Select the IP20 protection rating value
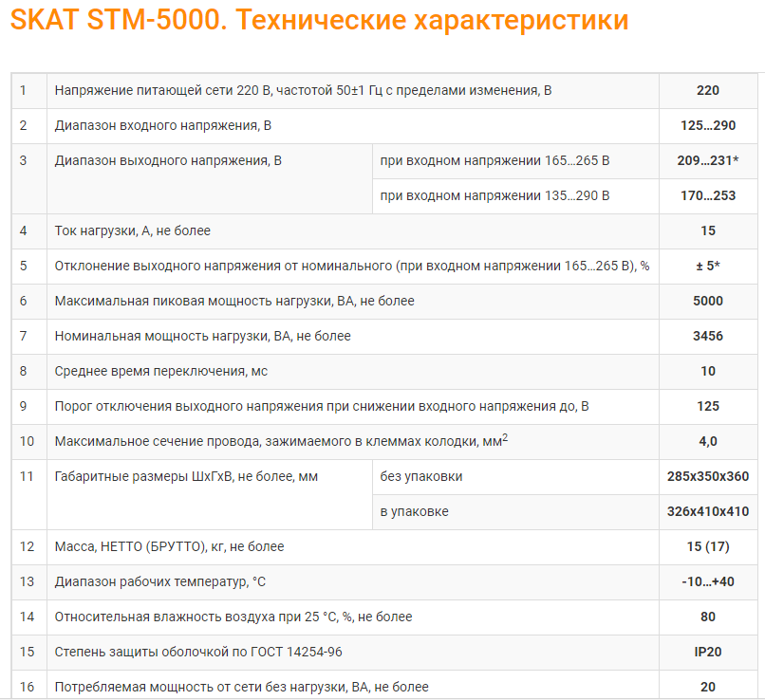Image resolution: width=765 pixels, height=700 pixels. click(707, 652)
